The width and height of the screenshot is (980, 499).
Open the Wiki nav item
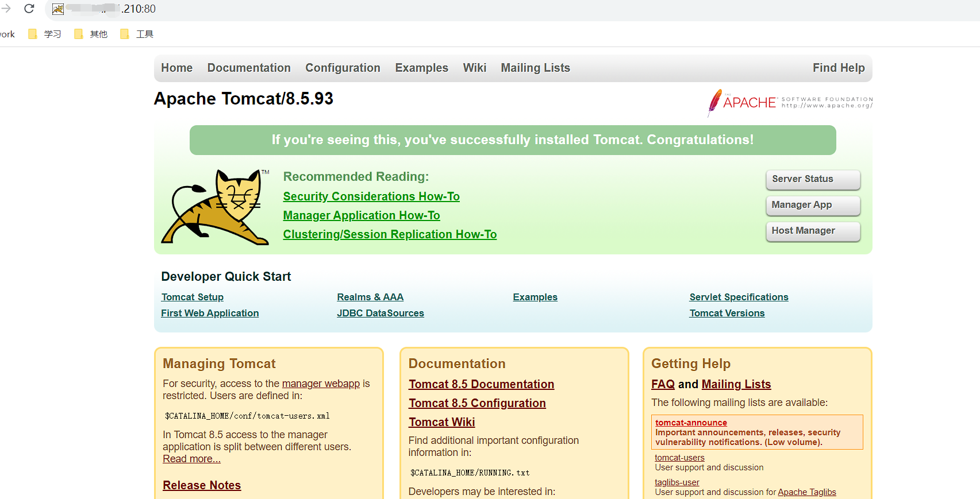(475, 68)
